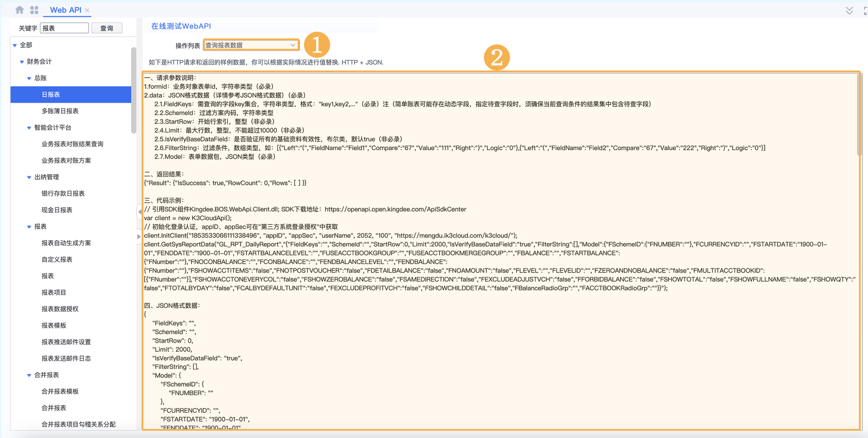Click inside the sample code text area
The height and width of the screenshot is (438, 868).
498,316
